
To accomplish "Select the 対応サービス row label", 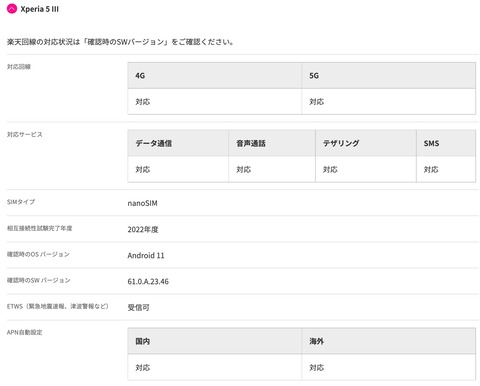I will click(x=25, y=134).
